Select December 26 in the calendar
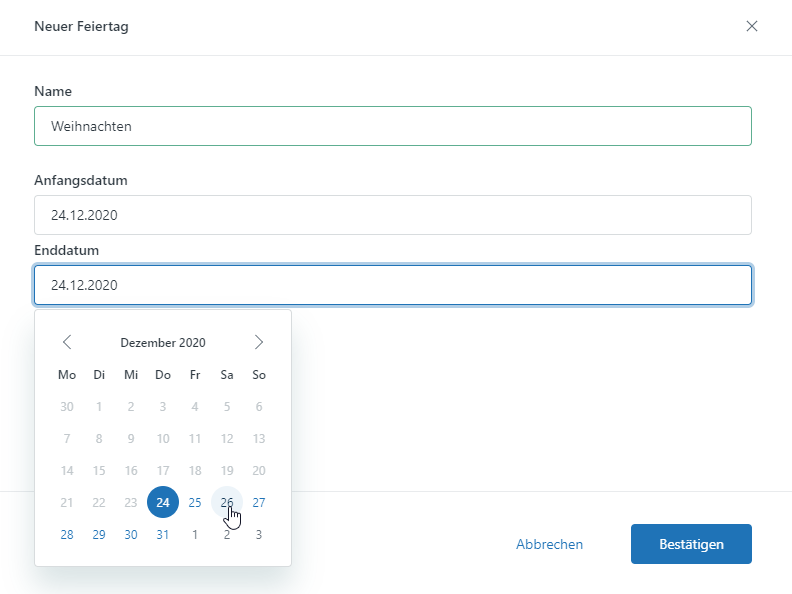792x594 pixels. 227,502
